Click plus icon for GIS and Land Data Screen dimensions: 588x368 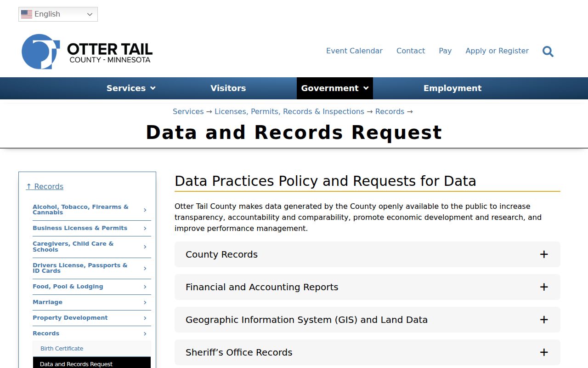544,320
